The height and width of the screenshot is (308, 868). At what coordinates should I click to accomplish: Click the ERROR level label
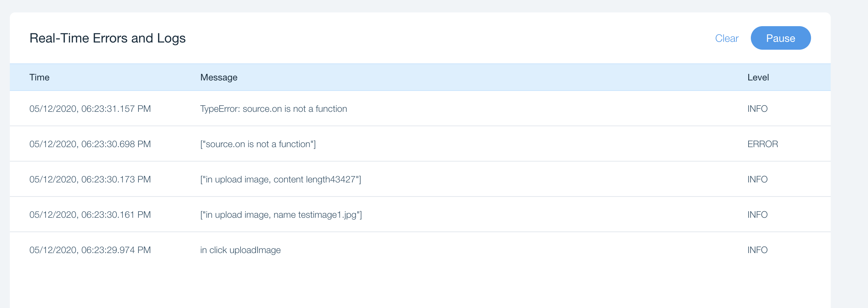click(x=762, y=144)
